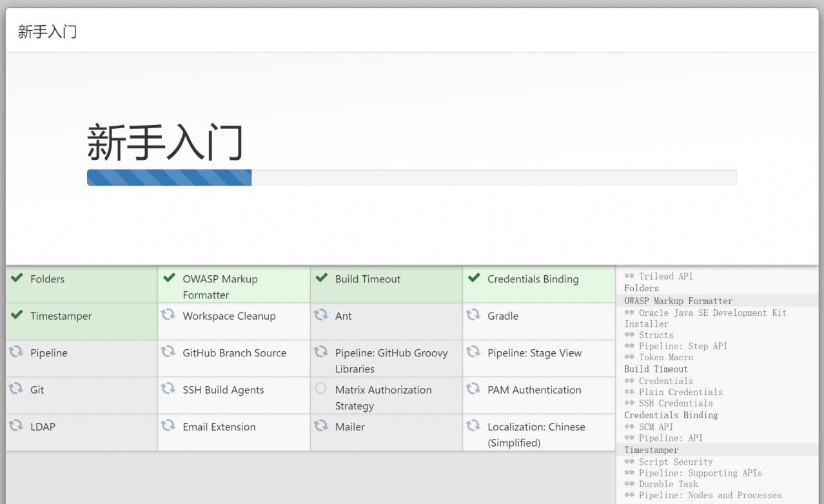The width and height of the screenshot is (824, 504).
Task: Click the refresh spinner beside Ant
Action: coord(320,315)
